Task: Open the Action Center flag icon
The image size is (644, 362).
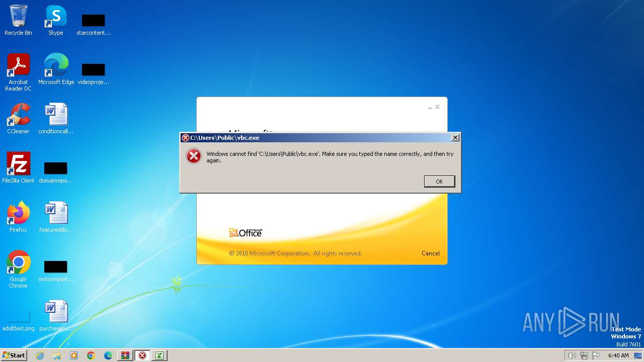Action: [596, 355]
